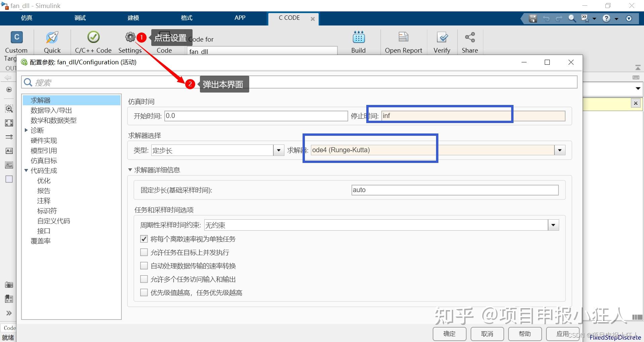
Task: Open Report via its toolbar icon
Action: [x=403, y=37]
